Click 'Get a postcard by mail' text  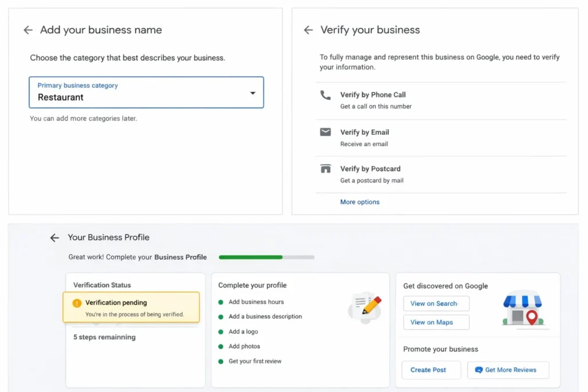click(x=372, y=181)
